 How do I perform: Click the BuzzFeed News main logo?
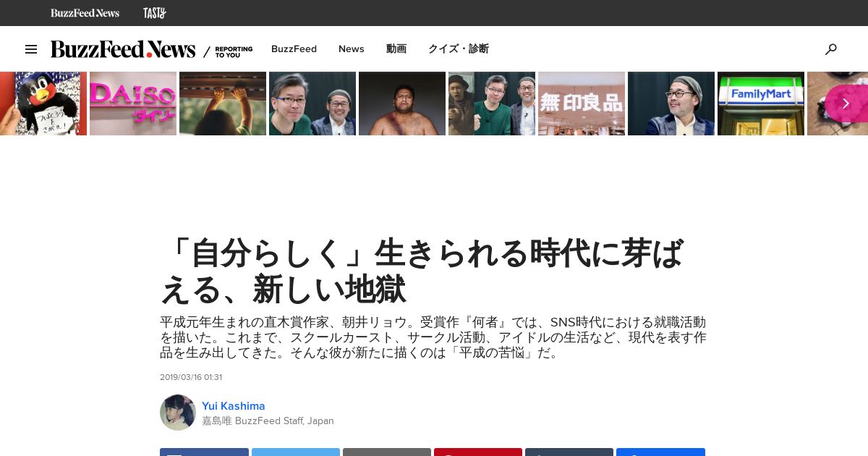tap(123, 49)
